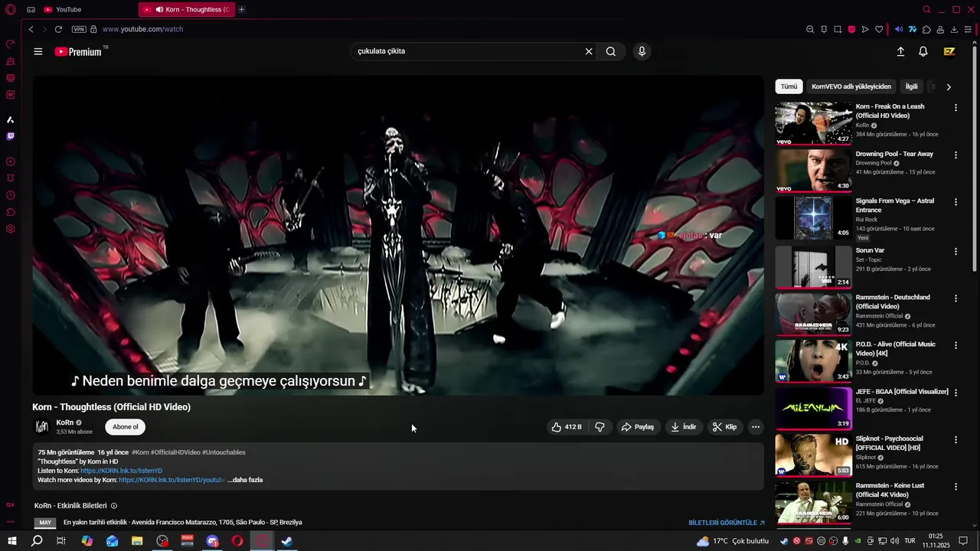
Task: Launch Steam from the taskbar
Action: coord(286,541)
